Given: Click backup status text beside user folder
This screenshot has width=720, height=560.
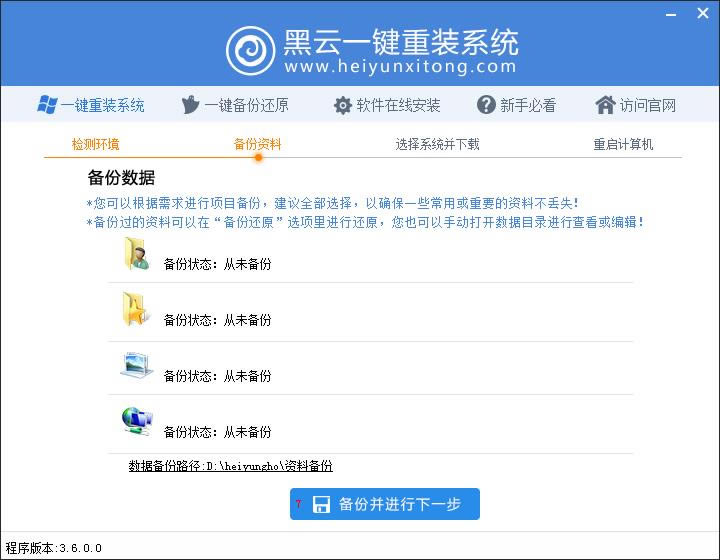Looking at the screenshot, I should (x=217, y=264).
